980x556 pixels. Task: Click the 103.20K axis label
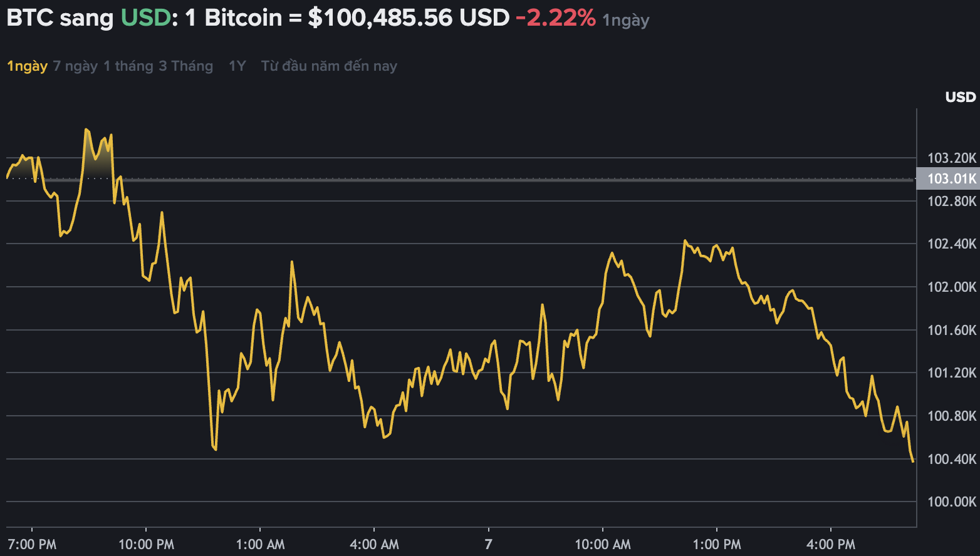pyautogui.click(x=951, y=158)
